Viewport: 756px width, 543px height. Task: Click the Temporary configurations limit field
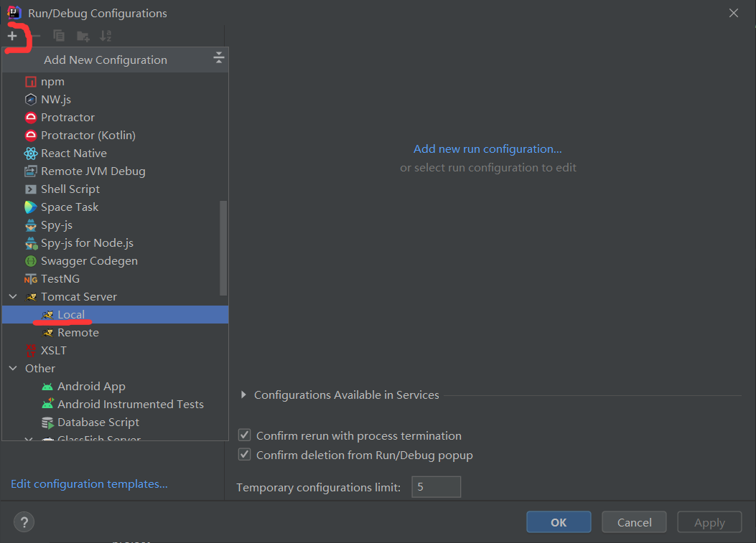437,486
